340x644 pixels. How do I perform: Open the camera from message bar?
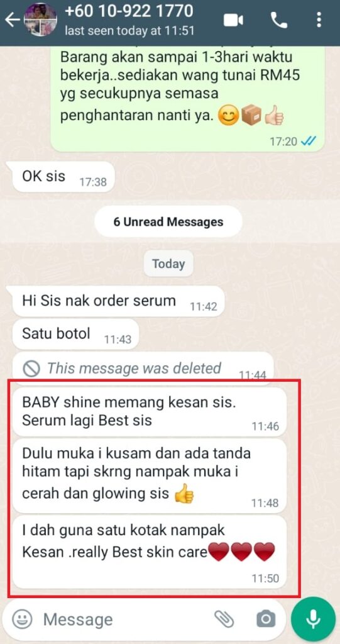tap(266, 619)
